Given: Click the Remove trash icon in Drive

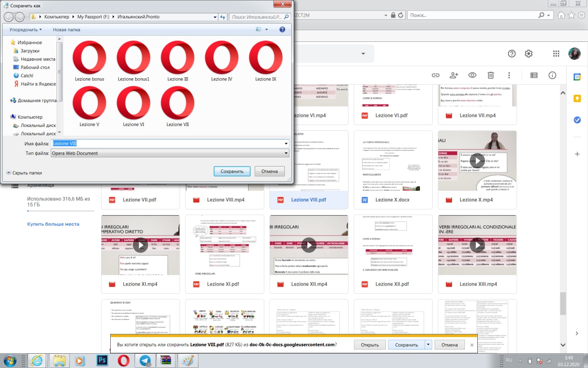Looking at the screenshot, I should [x=491, y=75].
